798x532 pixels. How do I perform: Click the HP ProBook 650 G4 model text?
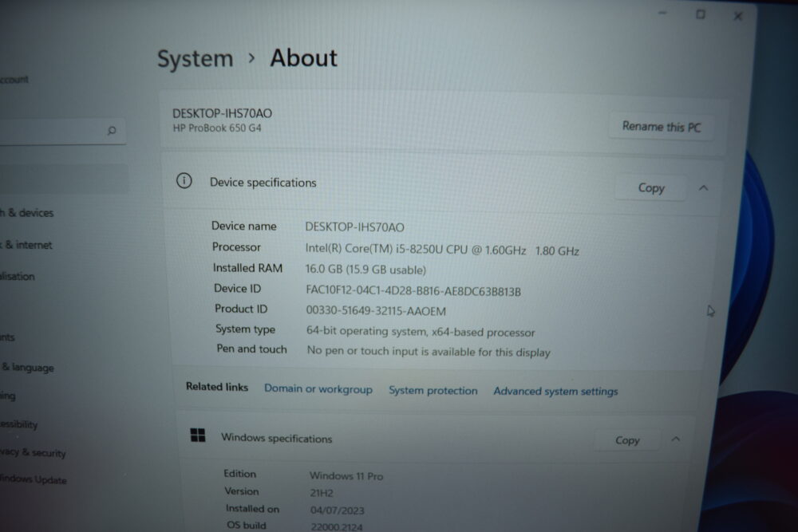click(217, 128)
